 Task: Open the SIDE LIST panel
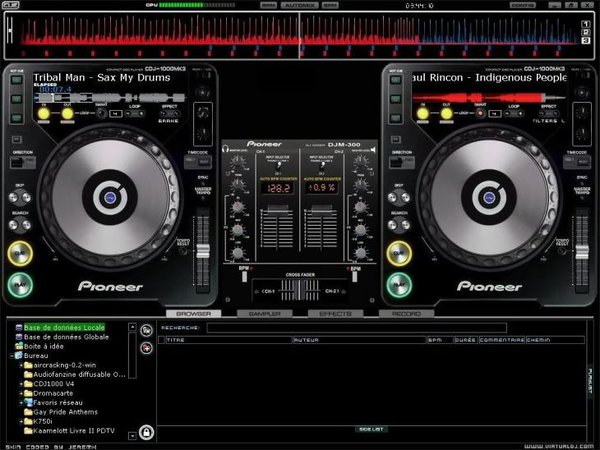[x=371, y=429]
